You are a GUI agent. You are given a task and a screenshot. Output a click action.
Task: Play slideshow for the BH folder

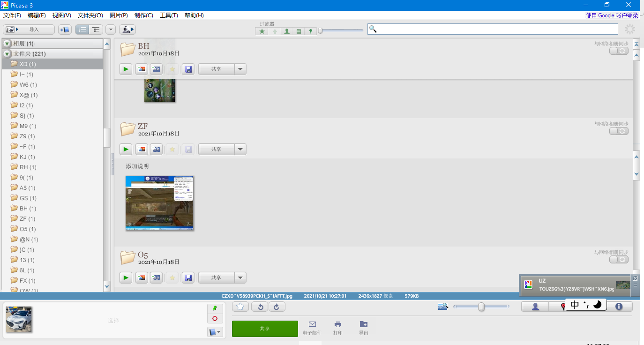[x=126, y=69]
